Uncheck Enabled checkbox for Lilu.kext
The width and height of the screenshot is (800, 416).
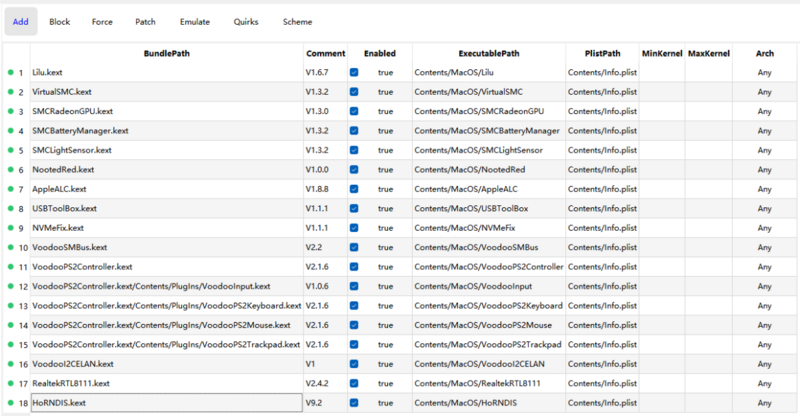(354, 72)
